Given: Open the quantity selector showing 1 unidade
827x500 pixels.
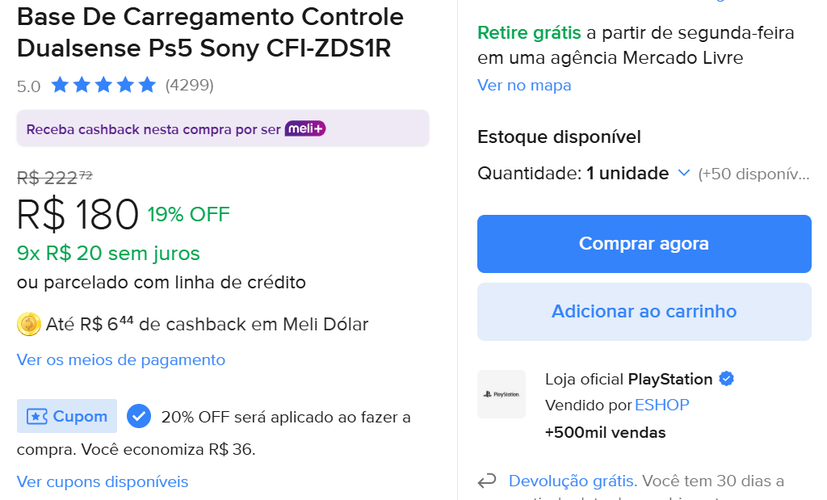Looking at the screenshot, I should (627, 173).
